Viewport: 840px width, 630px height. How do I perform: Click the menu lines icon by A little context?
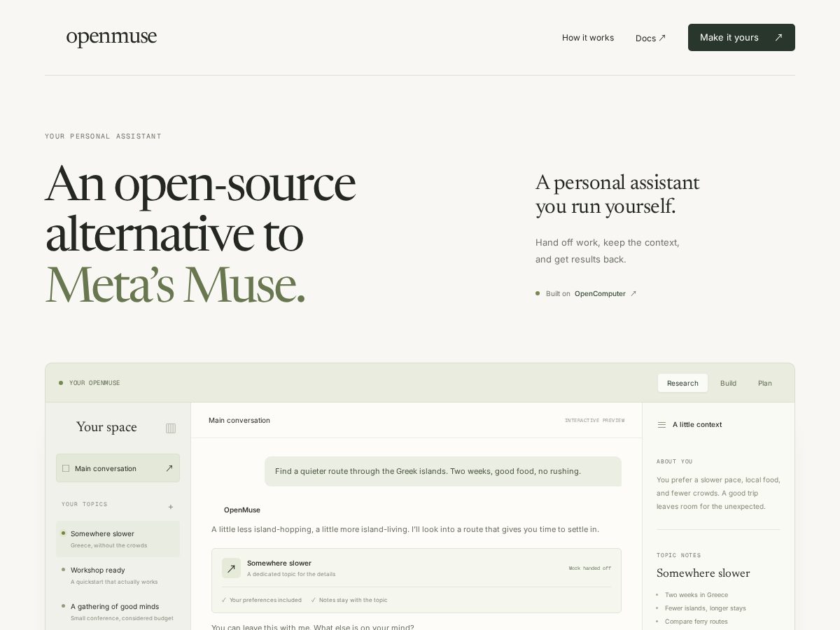point(661,425)
